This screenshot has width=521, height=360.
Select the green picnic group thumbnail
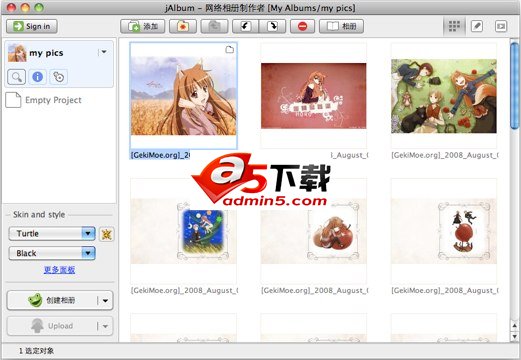(x=444, y=96)
